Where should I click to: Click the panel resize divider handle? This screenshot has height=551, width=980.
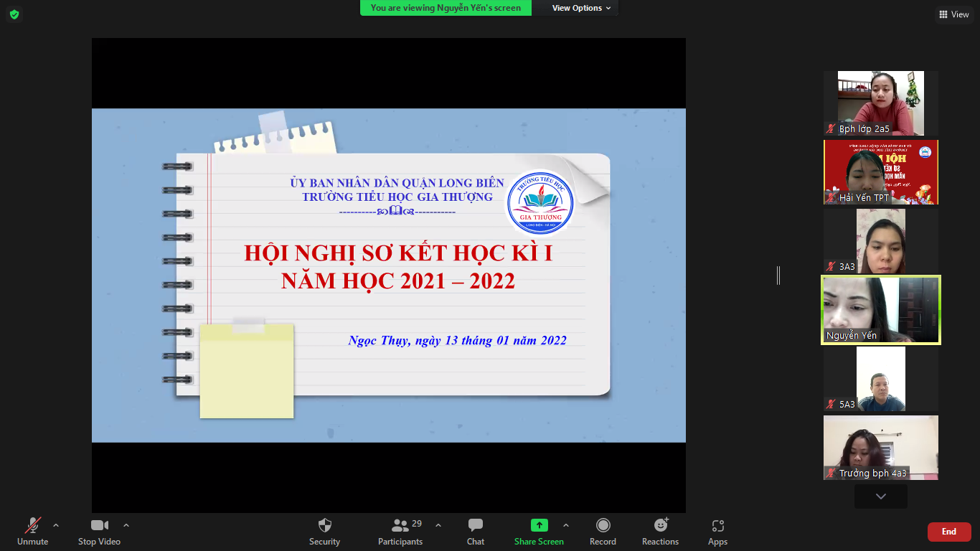[778, 275]
